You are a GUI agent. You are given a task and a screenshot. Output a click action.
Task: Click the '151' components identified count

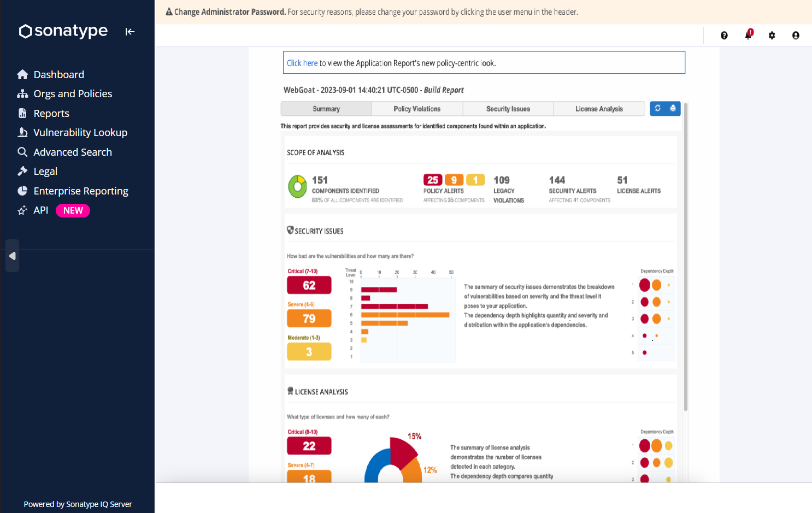(320, 180)
